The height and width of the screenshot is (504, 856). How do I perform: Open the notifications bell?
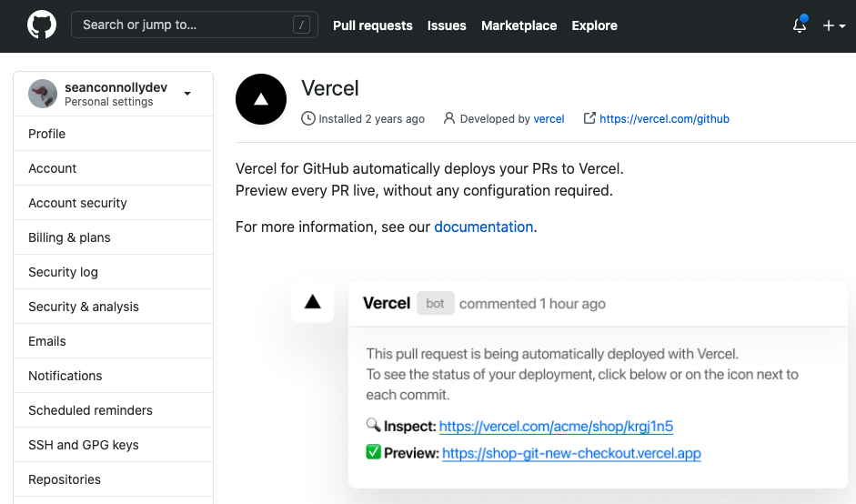pos(800,25)
